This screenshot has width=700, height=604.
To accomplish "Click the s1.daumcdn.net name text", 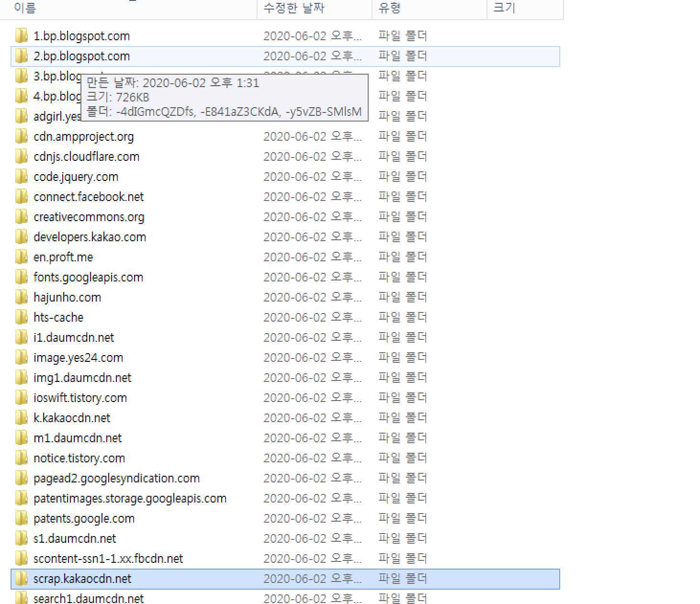I will (75, 538).
